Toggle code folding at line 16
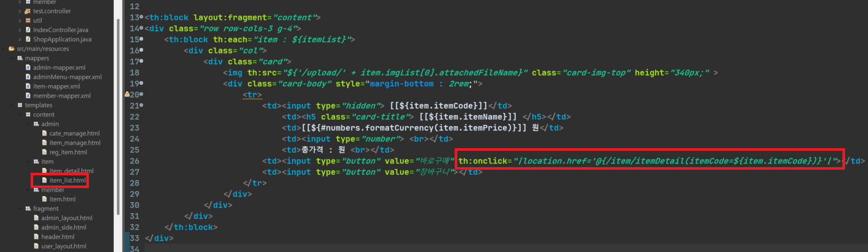The image size is (868, 252). tap(142, 51)
